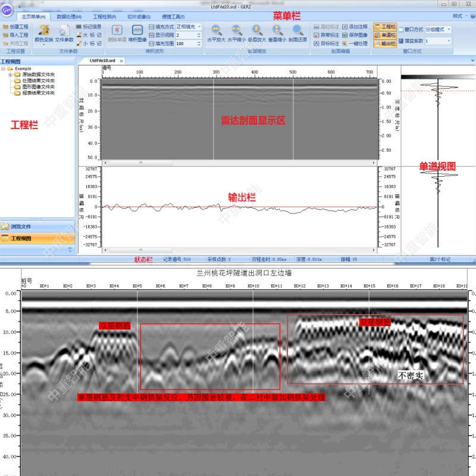Switch to 工程检测(P) ribbon tab

pos(105,17)
